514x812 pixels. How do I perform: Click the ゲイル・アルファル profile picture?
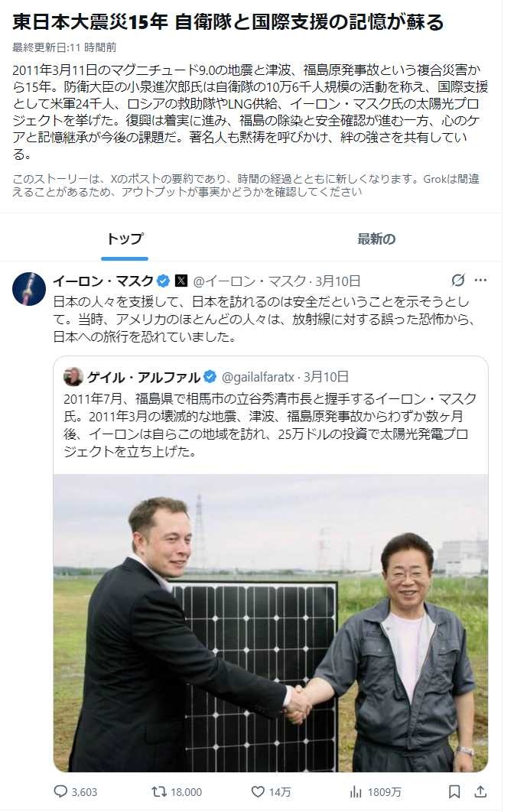tap(73, 377)
